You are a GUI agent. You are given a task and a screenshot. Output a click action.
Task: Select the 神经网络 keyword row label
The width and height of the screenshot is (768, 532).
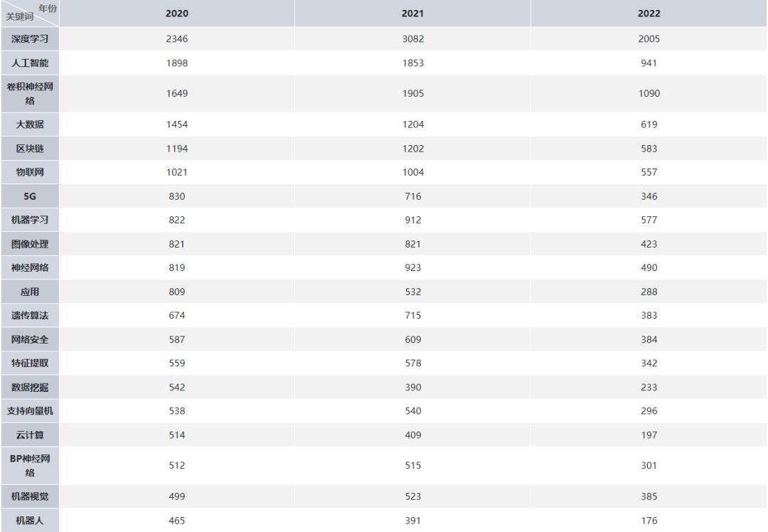click(x=30, y=267)
